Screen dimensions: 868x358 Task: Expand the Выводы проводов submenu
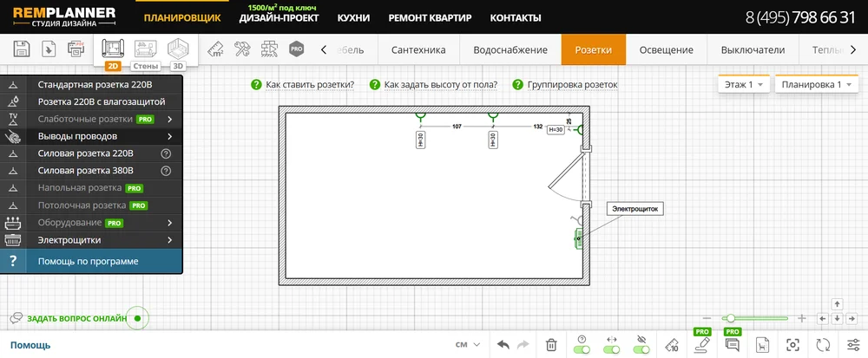(x=92, y=136)
